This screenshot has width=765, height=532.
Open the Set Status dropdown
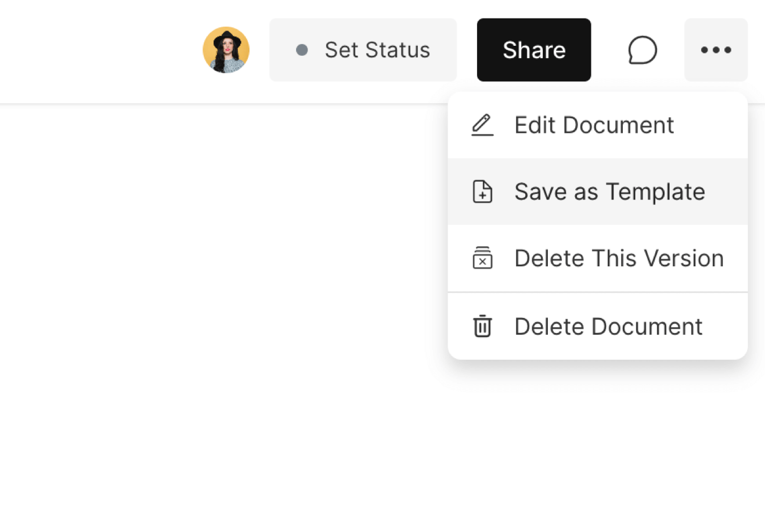[x=363, y=50]
